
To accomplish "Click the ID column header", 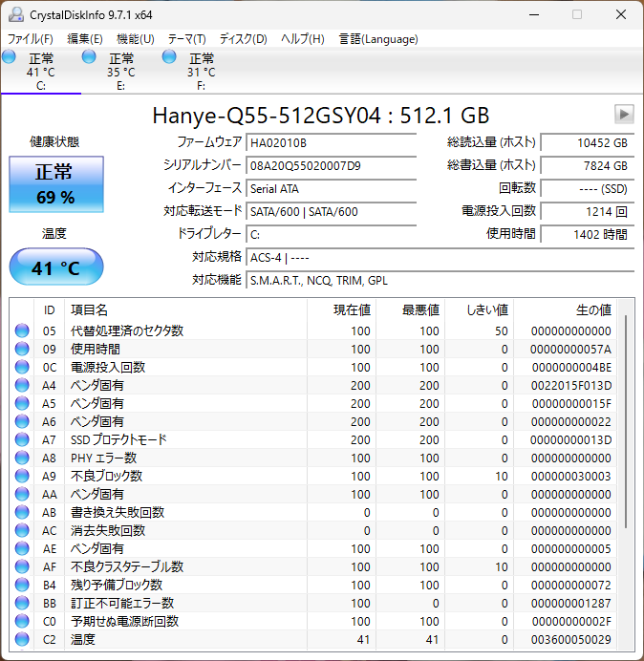I will tap(50, 309).
